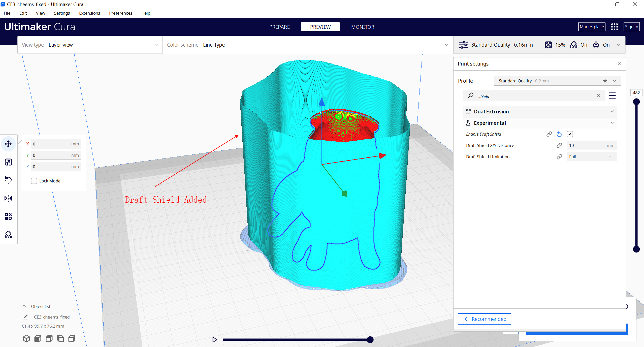Play the layer simulation

(x=215, y=339)
